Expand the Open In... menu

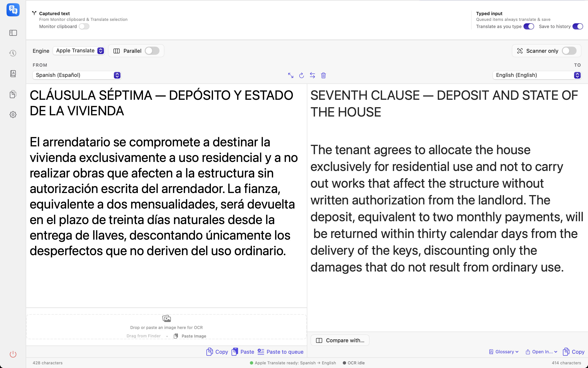click(541, 352)
